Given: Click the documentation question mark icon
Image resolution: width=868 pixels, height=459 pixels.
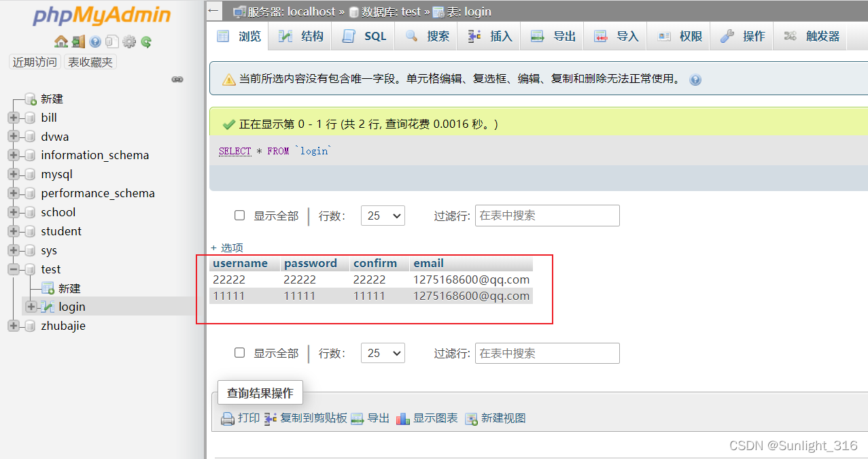Looking at the screenshot, I should tap(95, 41).
